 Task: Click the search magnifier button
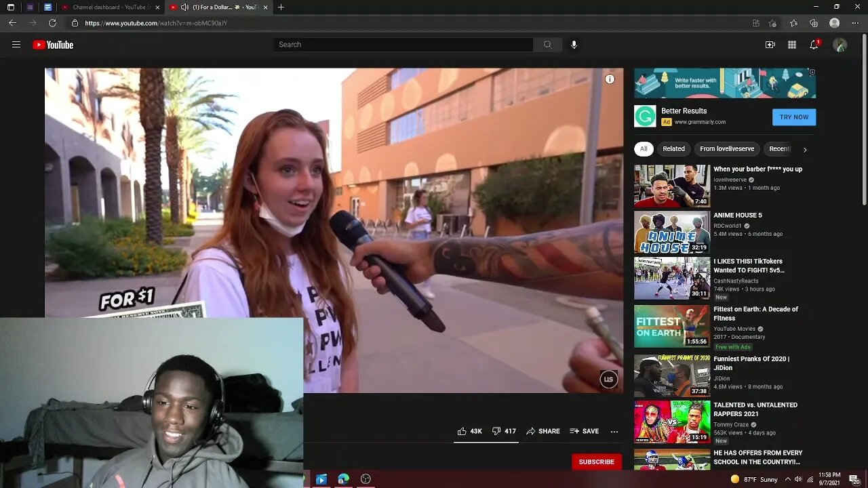click(547, 45)
